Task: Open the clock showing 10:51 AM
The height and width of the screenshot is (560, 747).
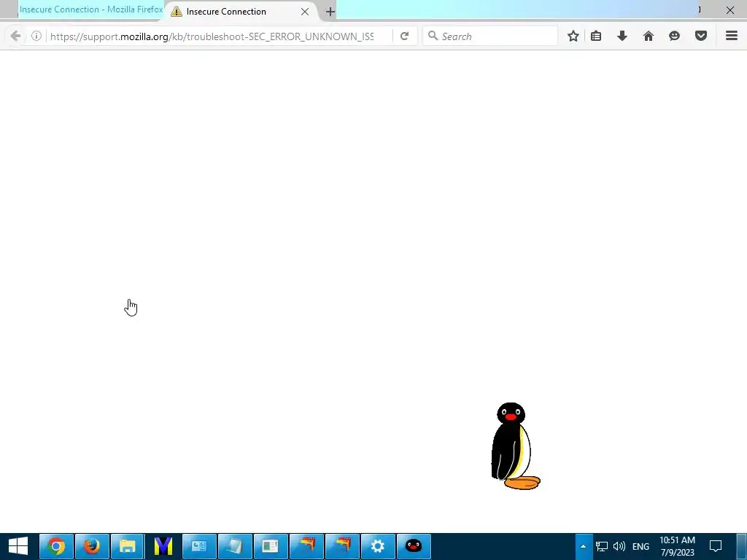Action: click(x=678, y=546)
